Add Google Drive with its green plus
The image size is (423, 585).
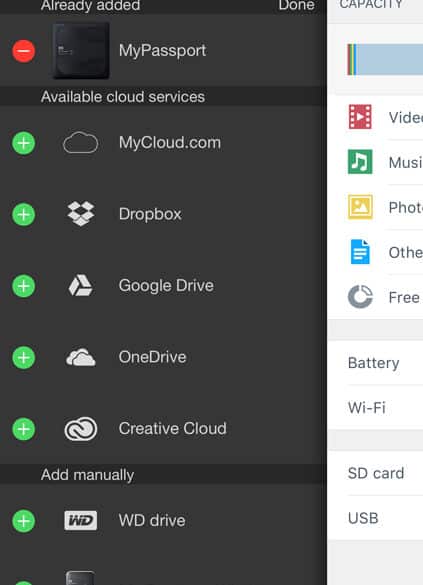click(24, 286)
